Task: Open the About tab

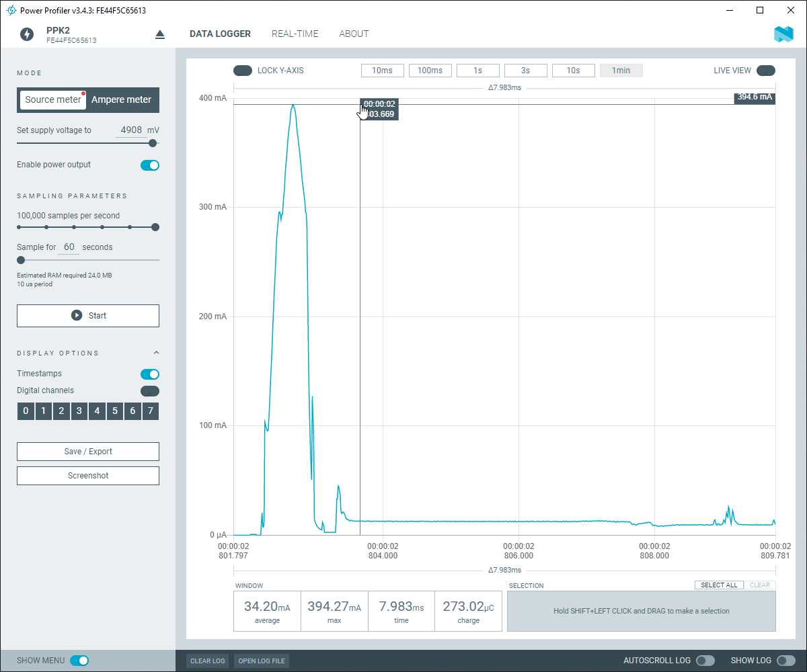Action: [x=354, y=34]
